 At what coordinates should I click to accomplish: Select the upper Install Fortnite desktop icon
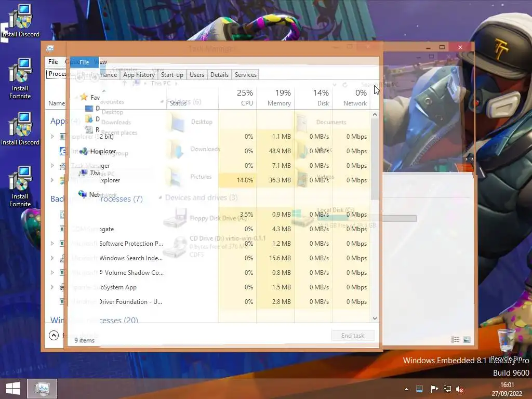[20, 78]
